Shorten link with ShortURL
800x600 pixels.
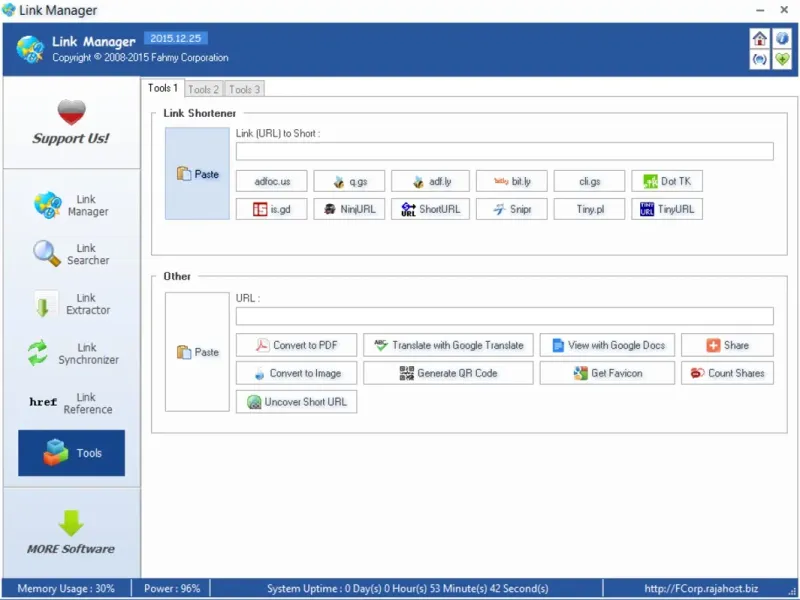[430, 209]
